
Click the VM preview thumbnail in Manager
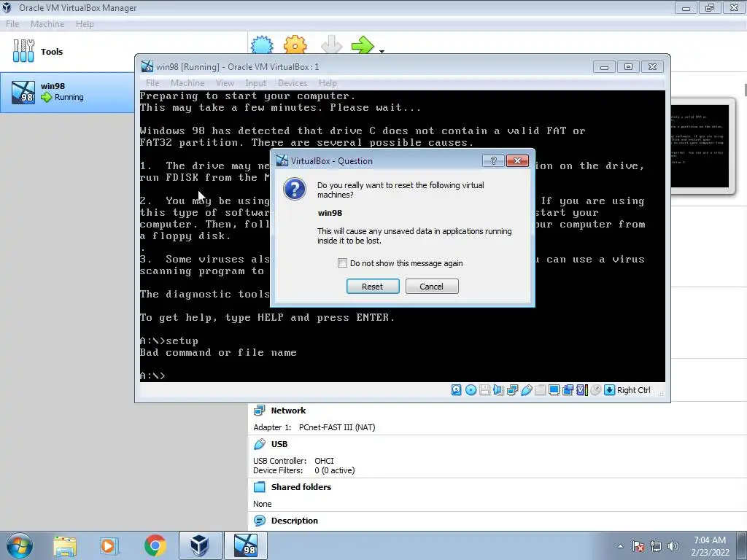tap(700, 146)
